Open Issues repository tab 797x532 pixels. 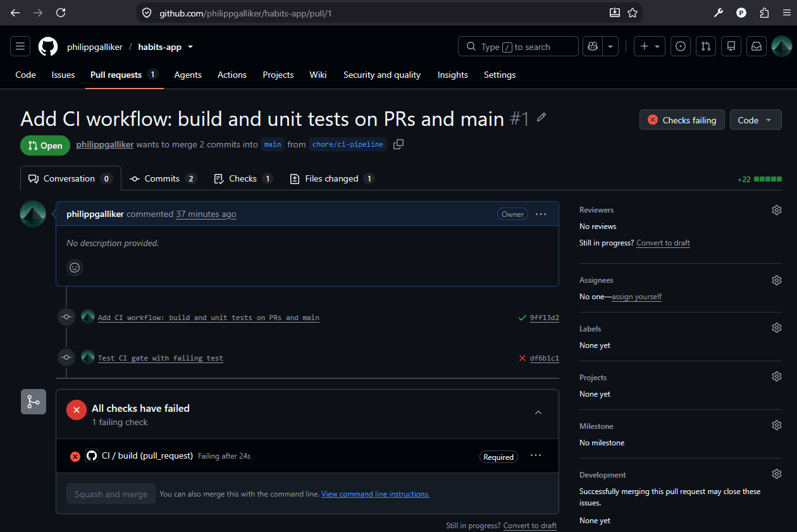coord(63,75)
